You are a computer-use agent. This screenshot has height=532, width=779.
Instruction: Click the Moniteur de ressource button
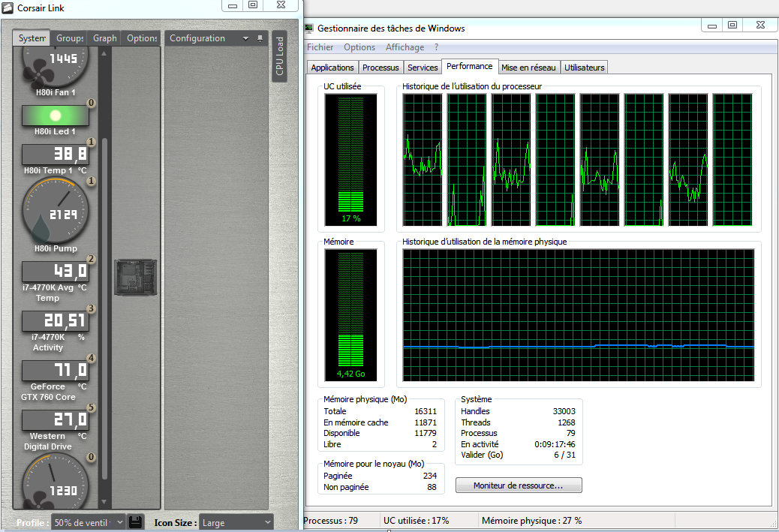pos(518,485)
